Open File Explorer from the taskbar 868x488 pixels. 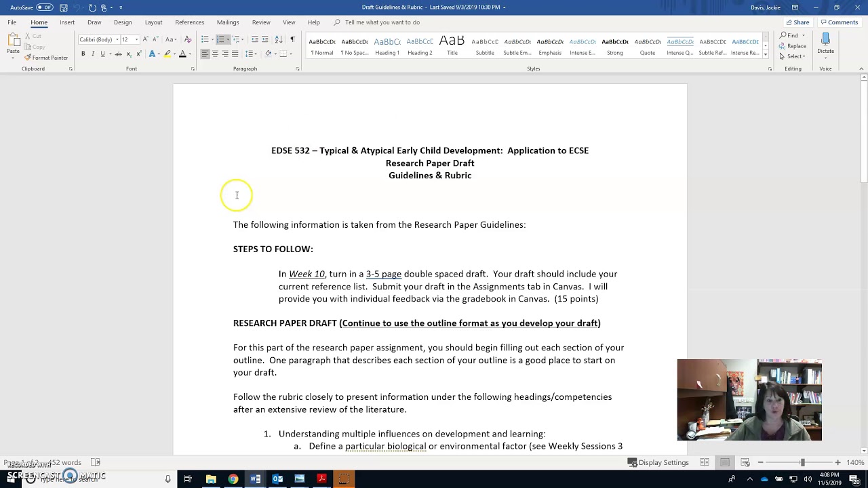click(211, 479)
